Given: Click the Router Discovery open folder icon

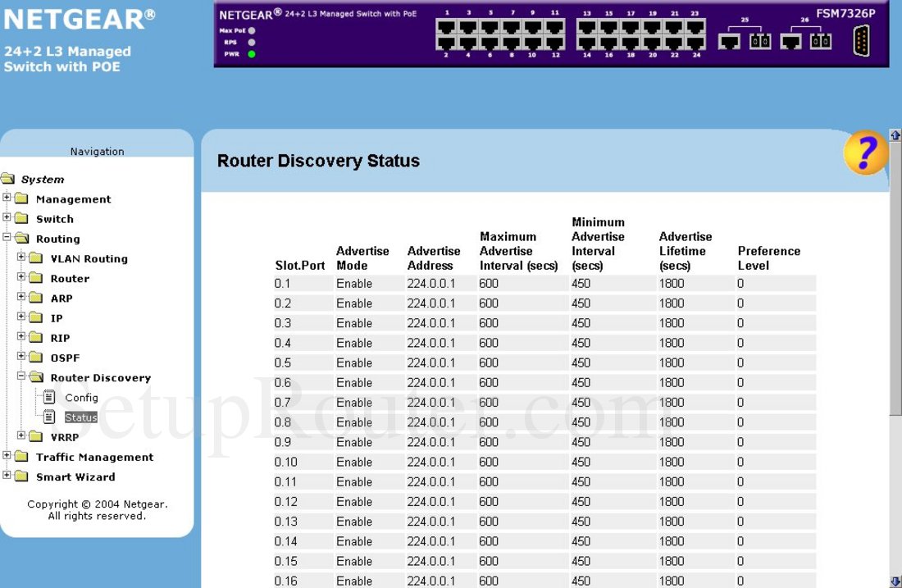Looking at the screenshot, I should (x=36, y=377).
